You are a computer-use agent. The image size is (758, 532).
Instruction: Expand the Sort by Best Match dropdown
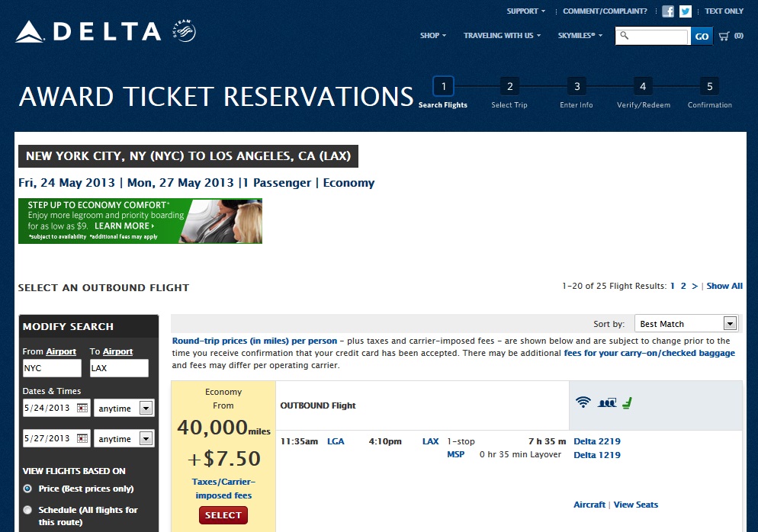(730, 324)
